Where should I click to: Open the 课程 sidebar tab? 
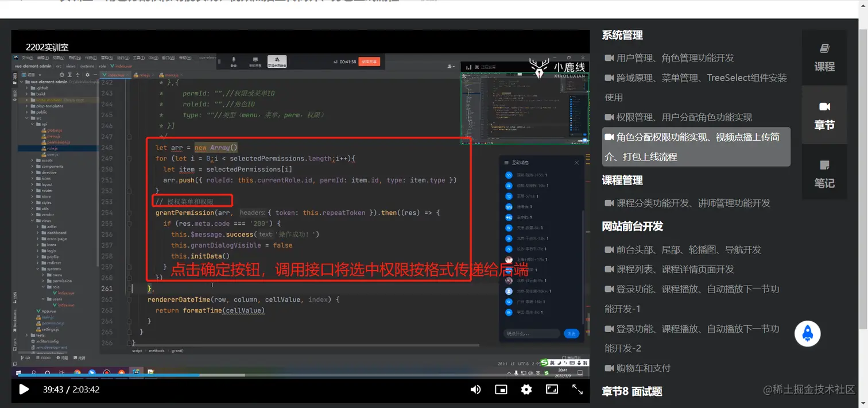coord(824,57)
